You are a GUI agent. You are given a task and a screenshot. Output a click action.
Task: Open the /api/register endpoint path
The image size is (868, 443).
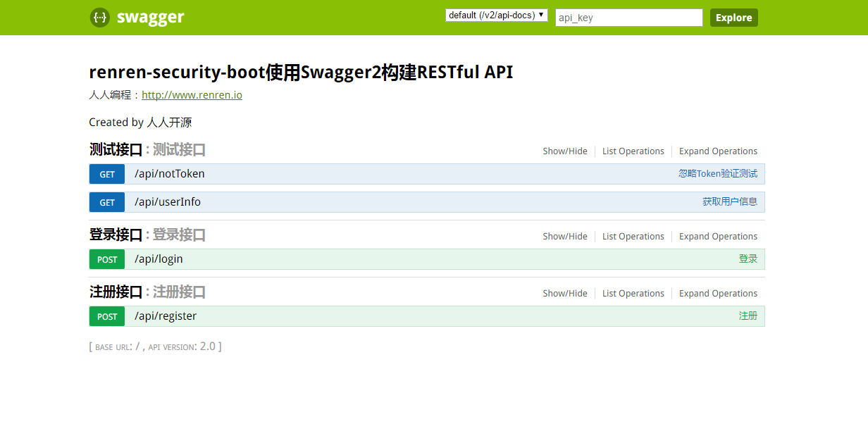[x=166, y=316]
